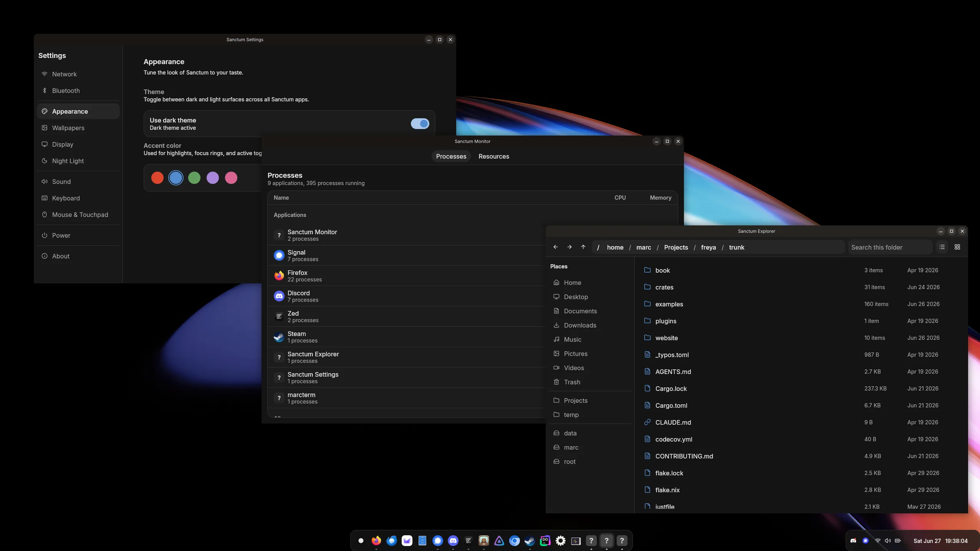The height and width of the screenshot is (551, 980).
Task: Open Signal from the dock
Action: coord(437,541)
